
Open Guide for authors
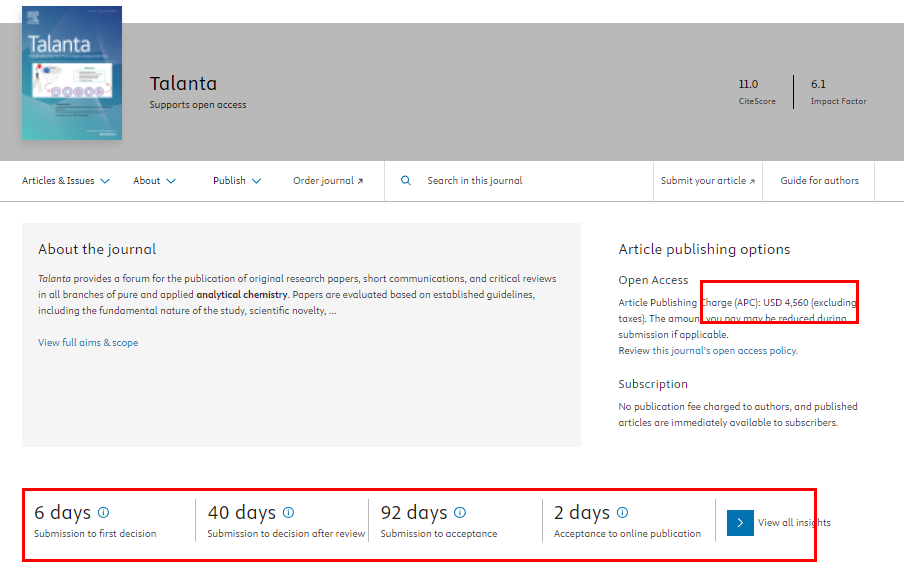click(x=819, y=181)
